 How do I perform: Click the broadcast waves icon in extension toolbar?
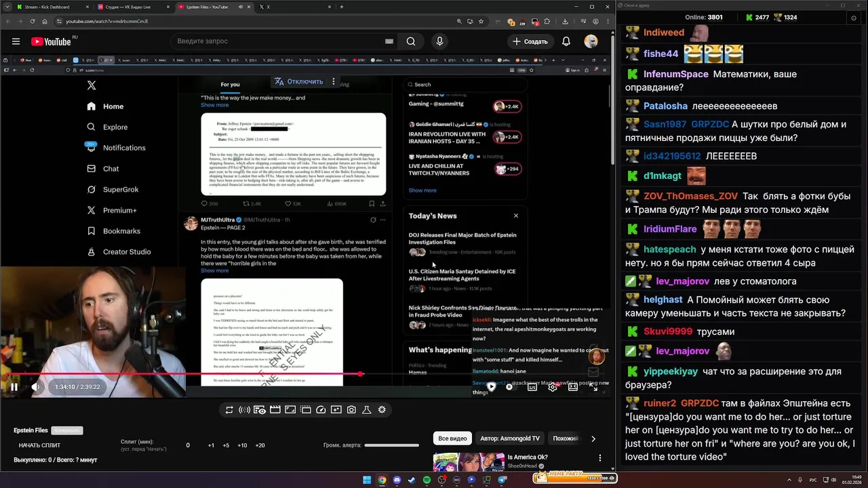(244, 410)
